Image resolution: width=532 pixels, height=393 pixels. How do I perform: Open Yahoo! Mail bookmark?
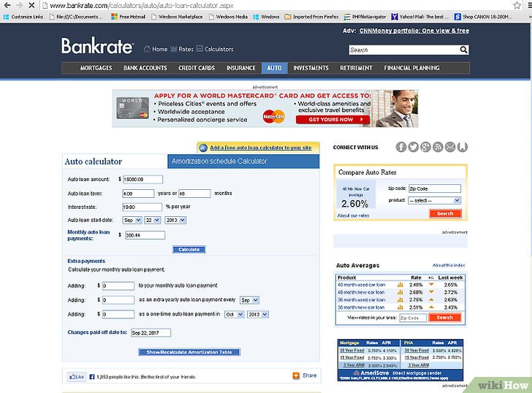click(420, 17)
